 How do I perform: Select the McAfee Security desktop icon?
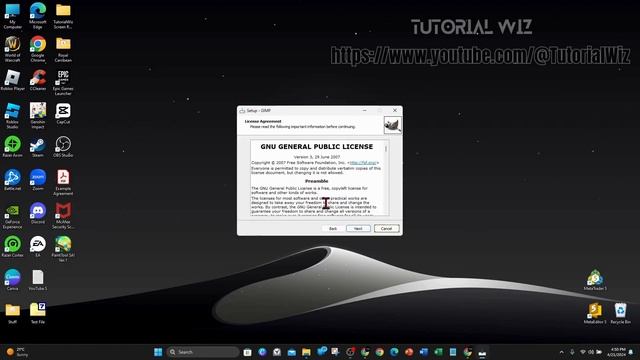(63, 216)
